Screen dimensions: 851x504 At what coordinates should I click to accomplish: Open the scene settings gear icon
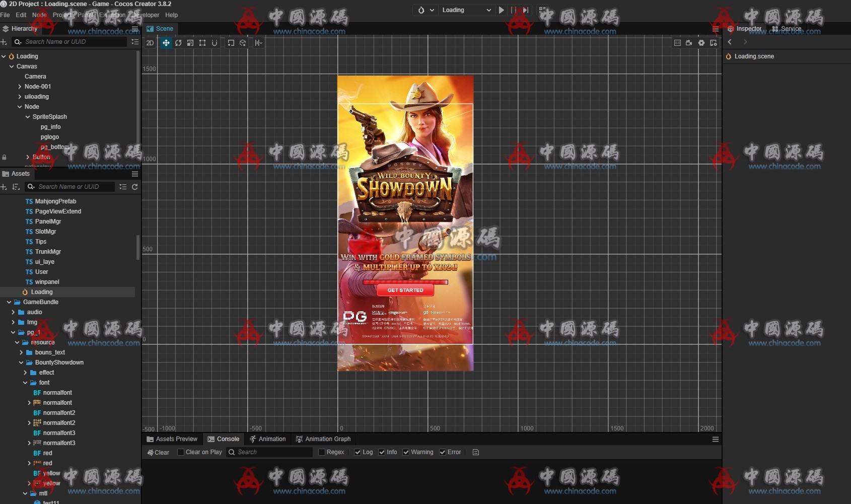pyautogui.click(x=701, y=43)
